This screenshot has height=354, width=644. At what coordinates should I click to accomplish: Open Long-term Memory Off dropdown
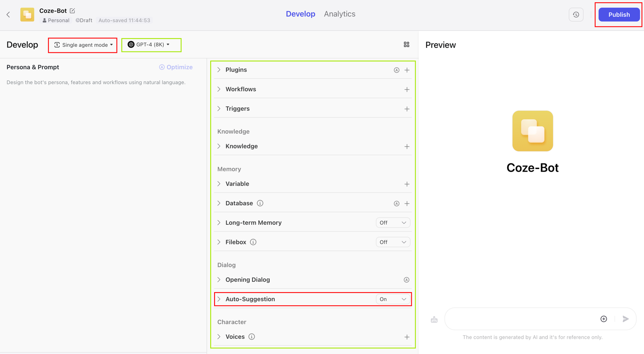tap(393, 223)
